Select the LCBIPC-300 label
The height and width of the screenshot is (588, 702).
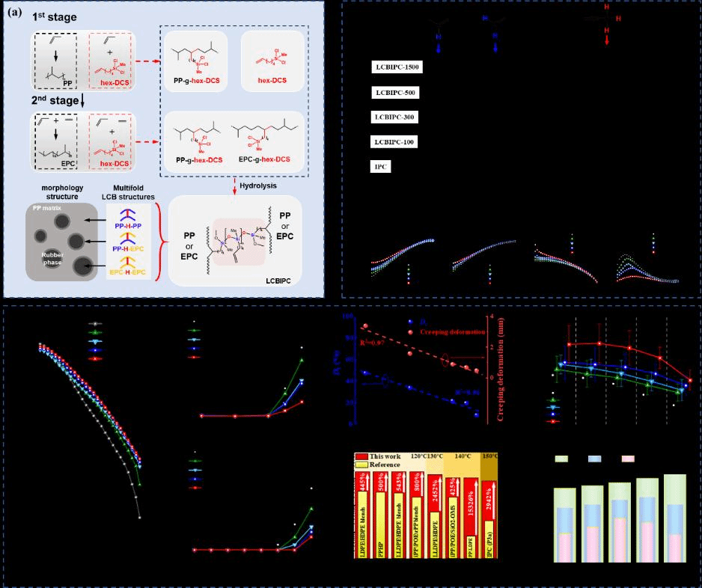394,117
